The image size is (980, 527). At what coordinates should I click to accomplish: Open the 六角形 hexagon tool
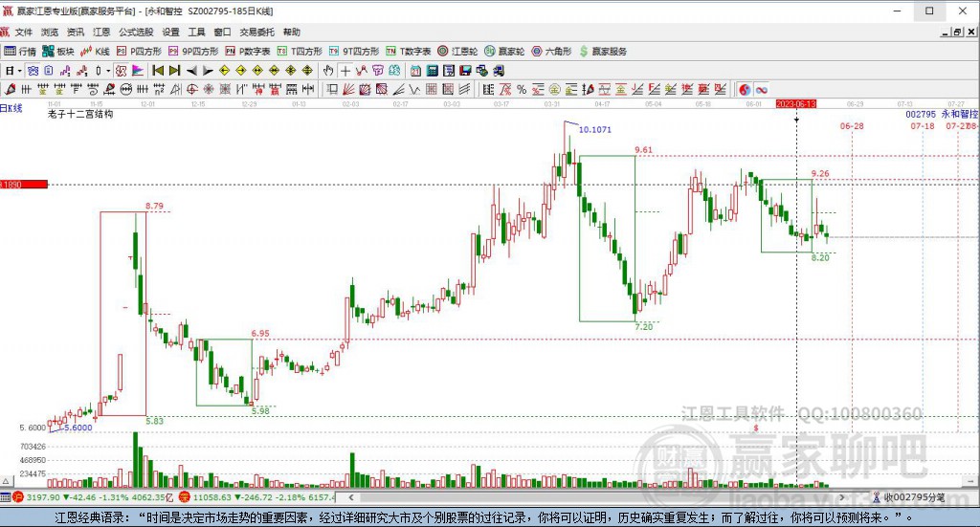pyautogui.click(x=551, y=52)
